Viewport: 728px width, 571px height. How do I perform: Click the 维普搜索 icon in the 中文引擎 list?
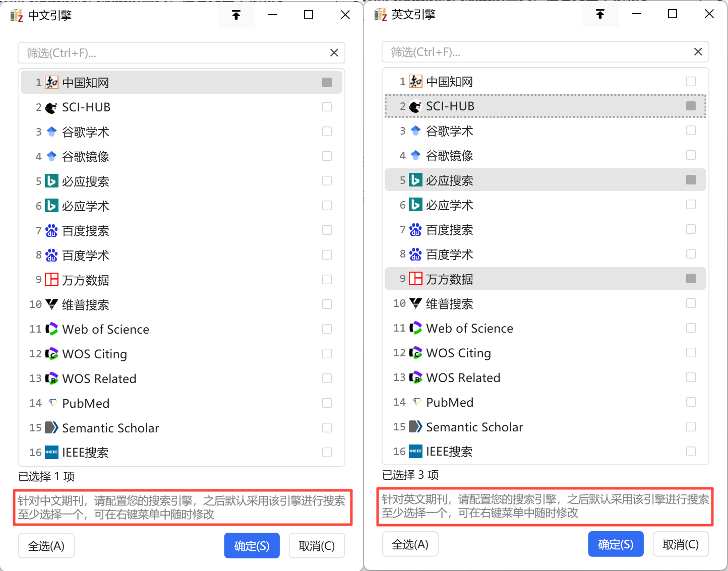(x=51, y=304)
